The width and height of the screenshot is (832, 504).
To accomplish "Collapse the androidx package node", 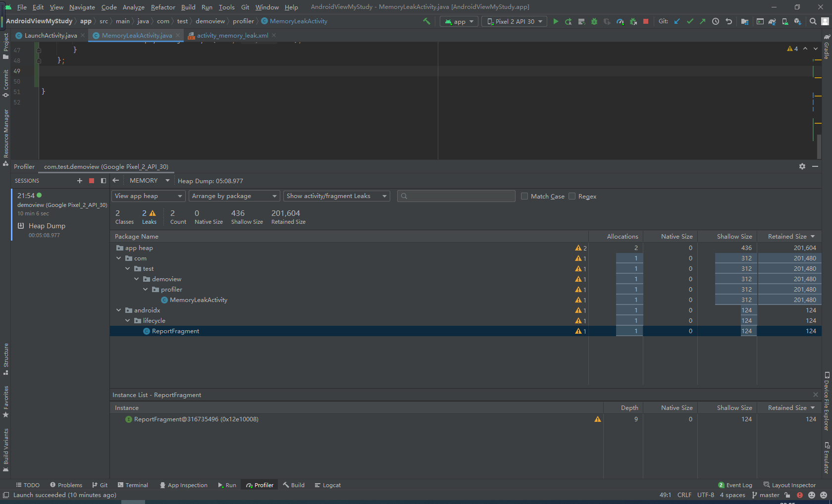I will pos(119,310).
